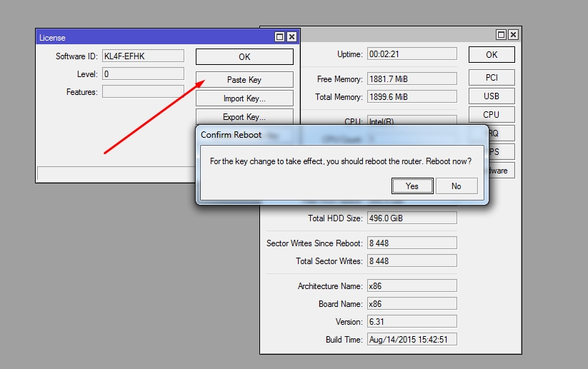This screenshot has width=588, height=369.
Task: Open the PCI device list
Action: pos(491,77)
